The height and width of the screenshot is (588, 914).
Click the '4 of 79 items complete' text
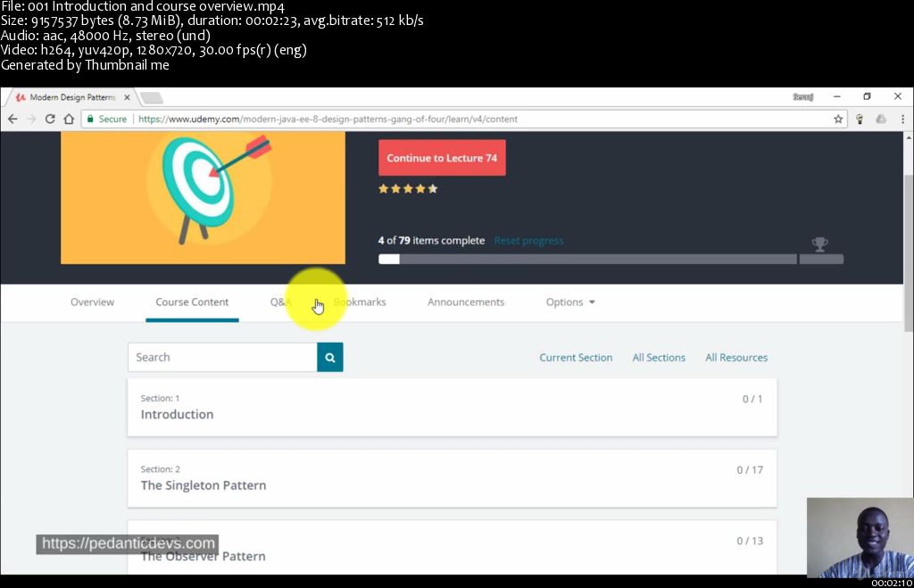tap(431, 241)
